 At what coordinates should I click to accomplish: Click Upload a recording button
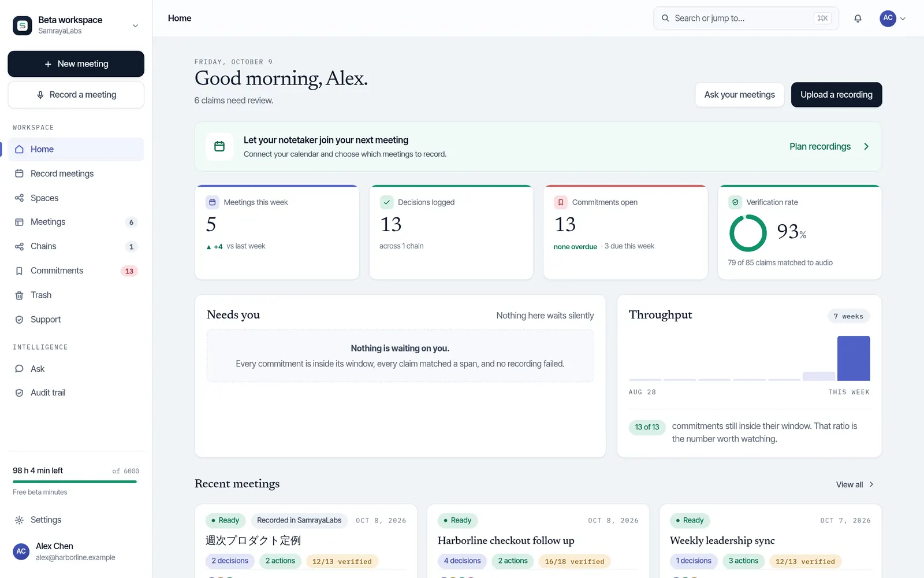click(x=836, y=95)
